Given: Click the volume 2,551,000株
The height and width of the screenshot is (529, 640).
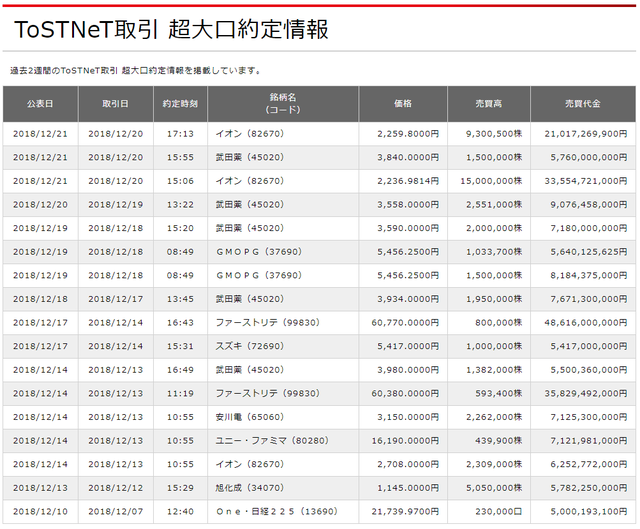Looking at the screenshot, I should 494,205.
